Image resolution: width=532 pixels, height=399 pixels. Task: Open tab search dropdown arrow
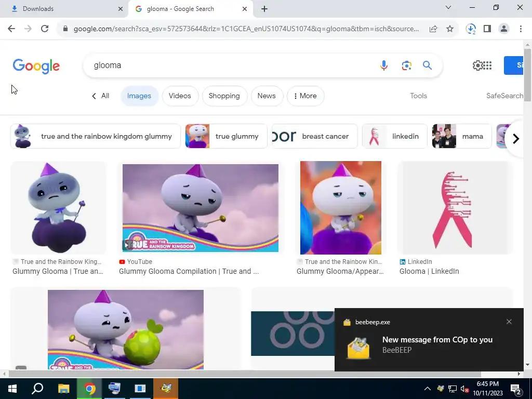tap(448, 7)
